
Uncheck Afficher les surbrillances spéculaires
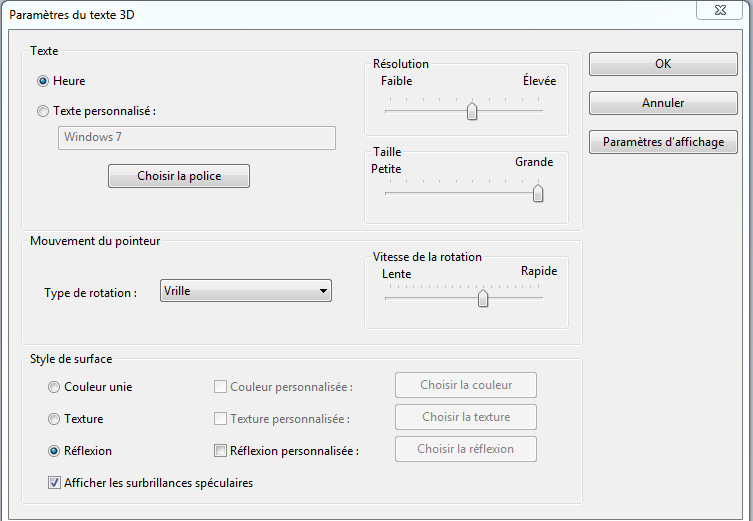[x=54, y=483]
